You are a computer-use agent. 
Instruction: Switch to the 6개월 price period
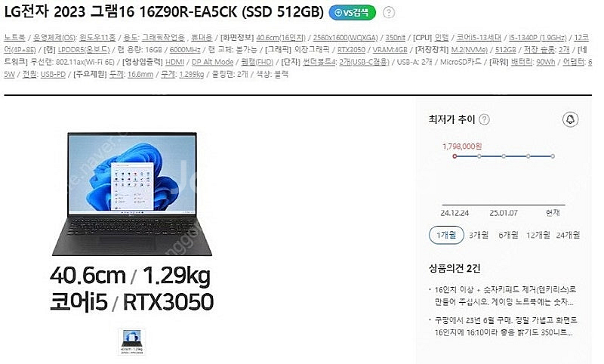[x=508, y=235]
